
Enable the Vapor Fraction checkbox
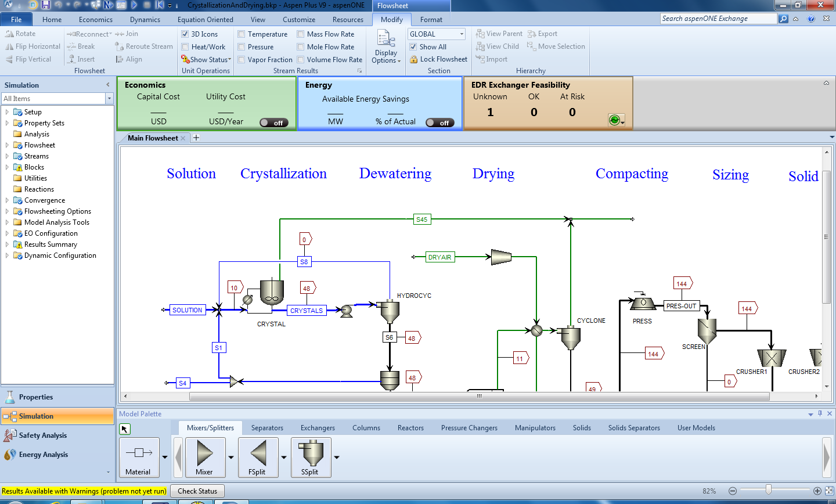coord(242,60)
